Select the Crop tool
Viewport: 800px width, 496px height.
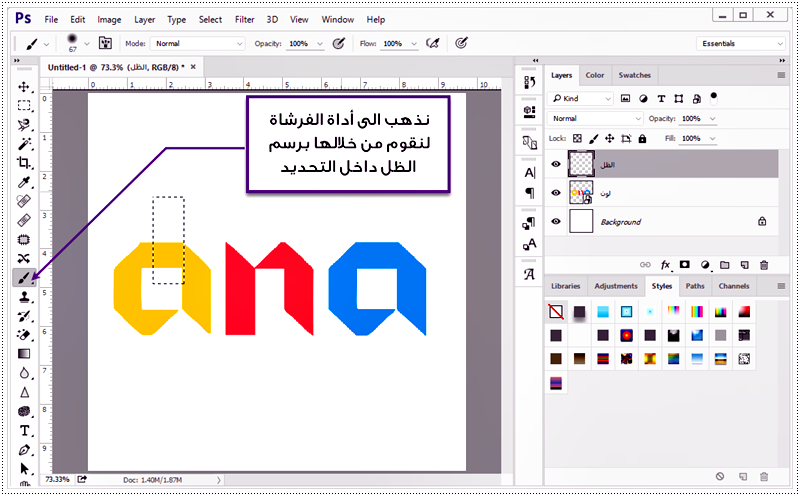24,163
